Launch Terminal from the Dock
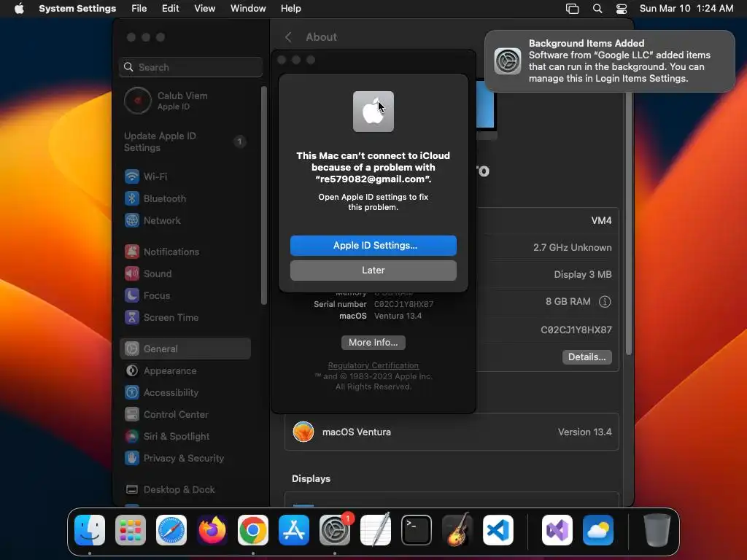This screenshot has height=560, width=747. click(417, 530)
